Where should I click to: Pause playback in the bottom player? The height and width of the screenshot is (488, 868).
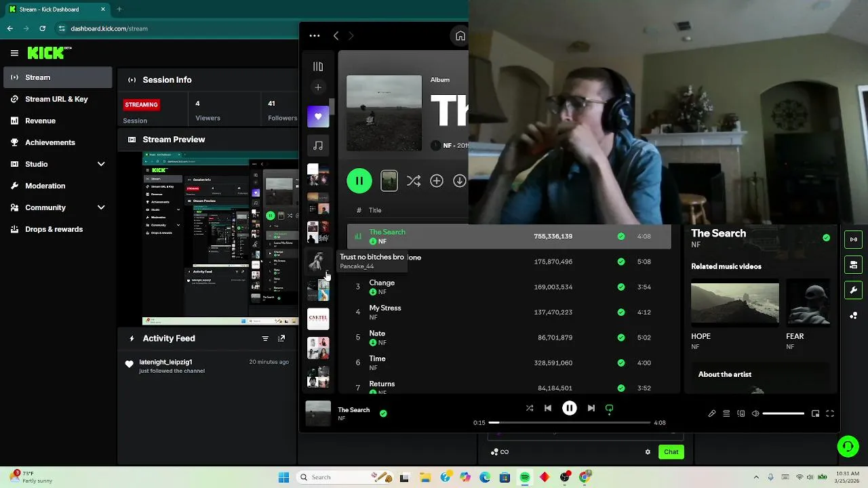tap(570, 408)
